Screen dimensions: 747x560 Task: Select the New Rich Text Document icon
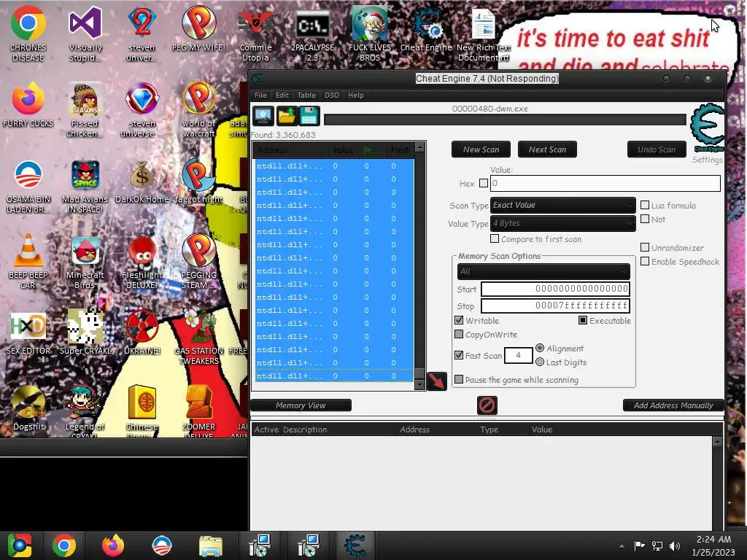pyautogui.click(x=484, y=34)
